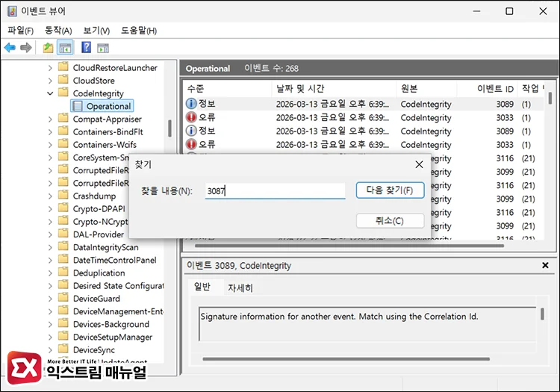Sort by the 원본 column header

426,89
